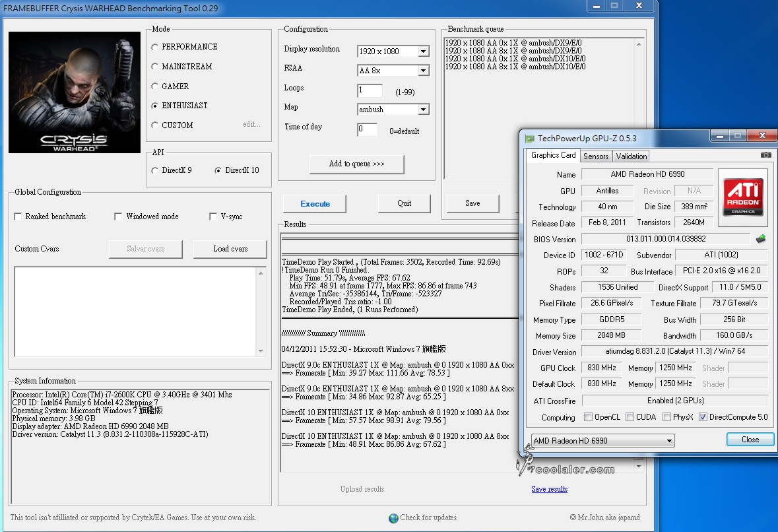Screen dimensions: 778x532
Task: Click the globe icon beside Check for updates
Action: tap(393, 518)
